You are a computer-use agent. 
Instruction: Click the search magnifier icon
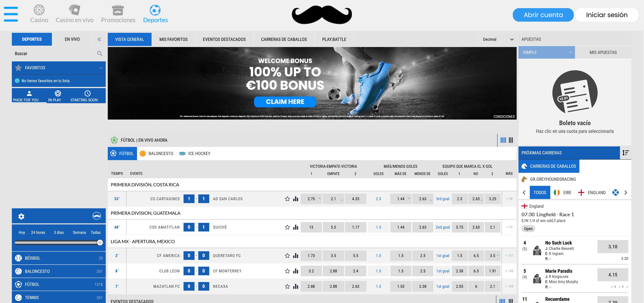pos(99,53)
